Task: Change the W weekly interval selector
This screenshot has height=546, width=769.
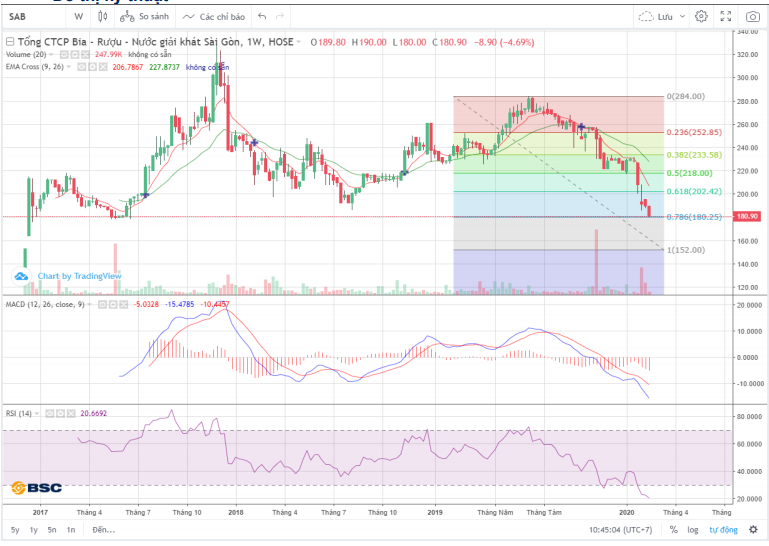Action: point(78,17)
